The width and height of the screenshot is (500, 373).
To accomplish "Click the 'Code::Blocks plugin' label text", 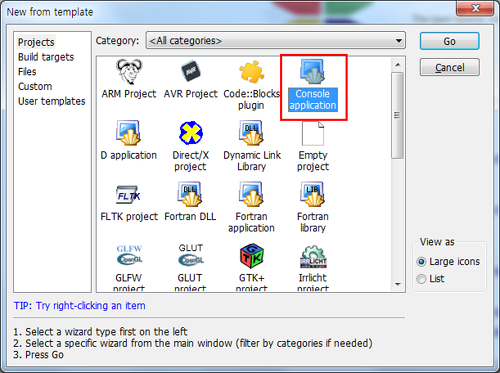I will click(x=251, y=99).
